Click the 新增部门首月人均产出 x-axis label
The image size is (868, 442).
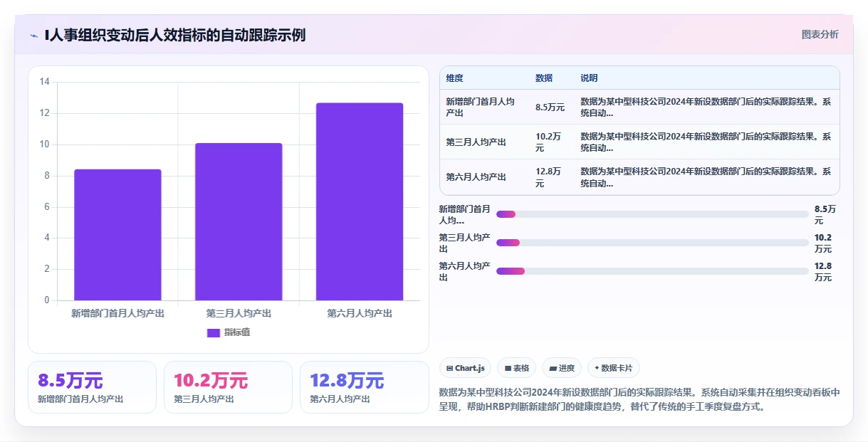coord(117,313)
